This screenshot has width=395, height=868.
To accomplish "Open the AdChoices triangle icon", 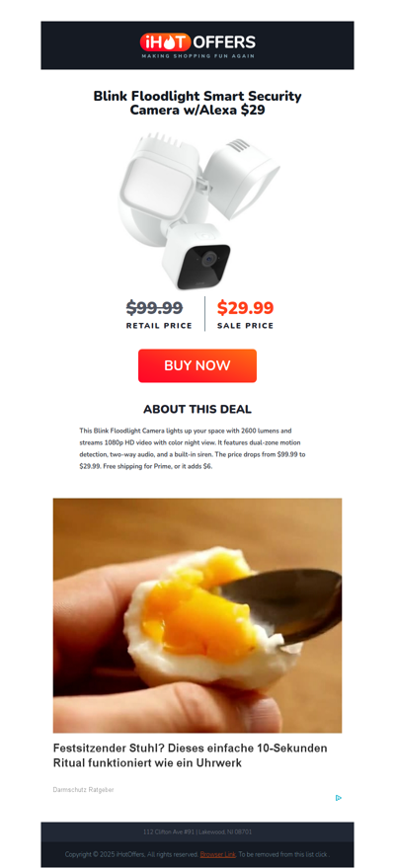I will point(338,798).
